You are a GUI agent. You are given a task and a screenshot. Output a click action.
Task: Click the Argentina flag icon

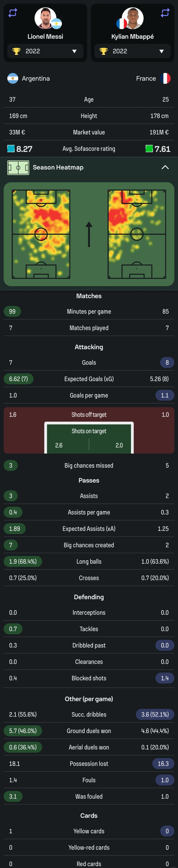coord(13,78)
